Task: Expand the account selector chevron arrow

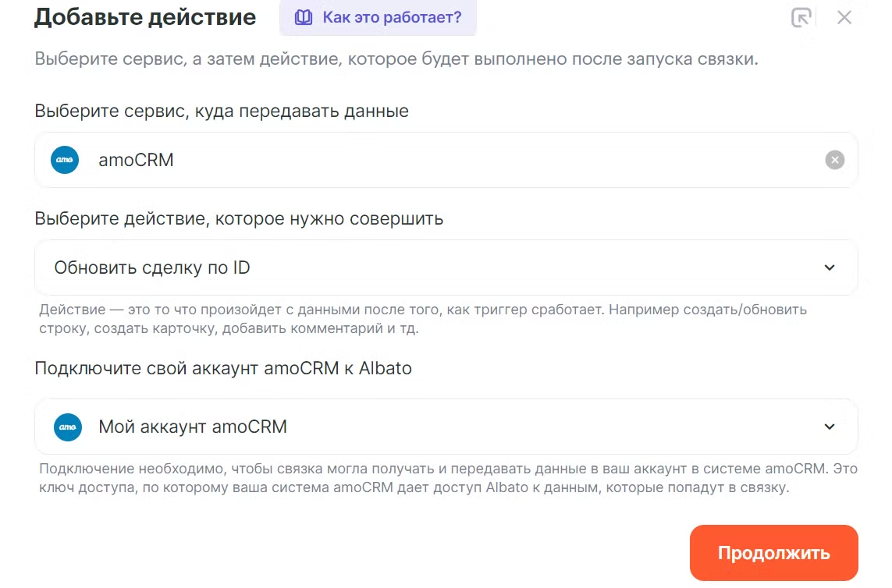Action: click(x=830, y=427)
